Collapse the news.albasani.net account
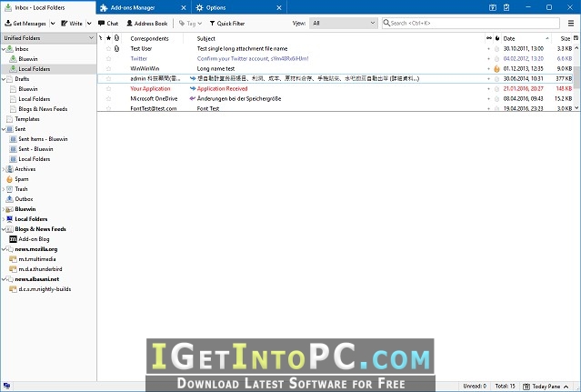This screenshot has height=392, width=581. 4,279
